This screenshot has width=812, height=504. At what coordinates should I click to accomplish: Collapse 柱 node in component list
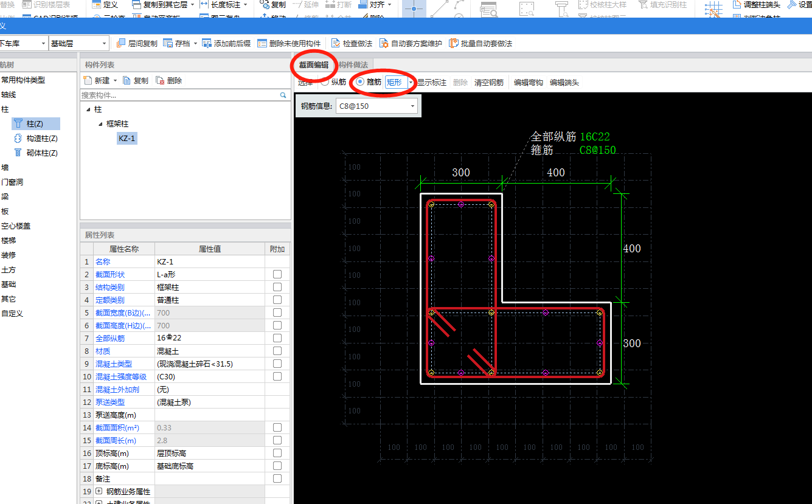(88, 109)
